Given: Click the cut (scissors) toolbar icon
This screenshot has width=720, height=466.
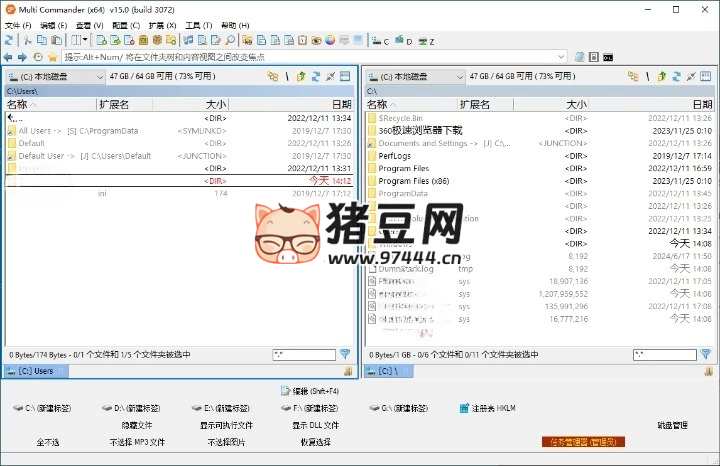Looking at the screenshot, I should coord(28,41).
